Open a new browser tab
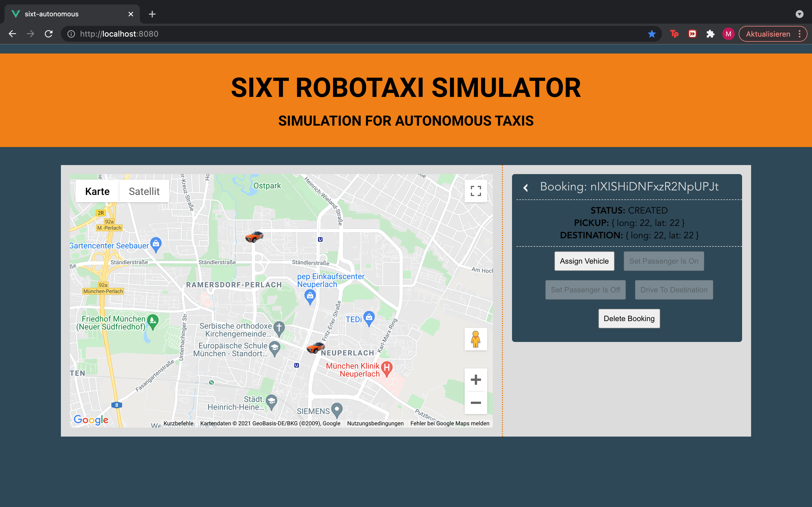812x507 pixels. coord(152,14)
